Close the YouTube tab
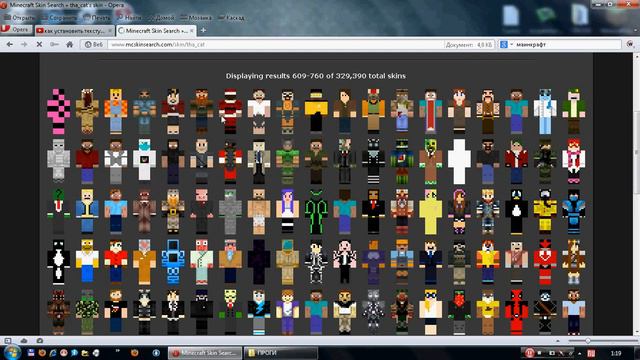This screenshot has height=360, width=640. (110, 31)
